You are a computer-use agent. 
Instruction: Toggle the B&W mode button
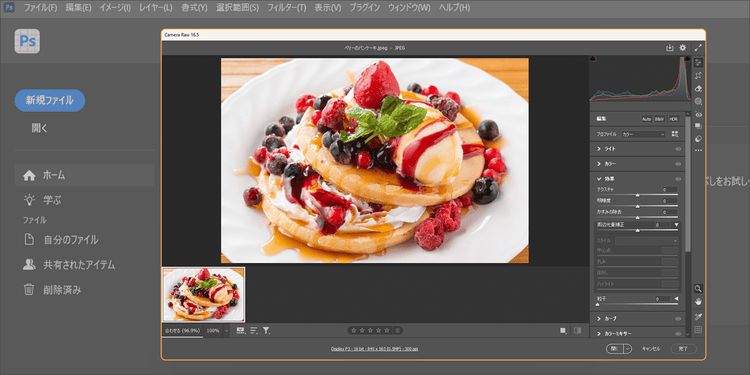pos(660,119)
